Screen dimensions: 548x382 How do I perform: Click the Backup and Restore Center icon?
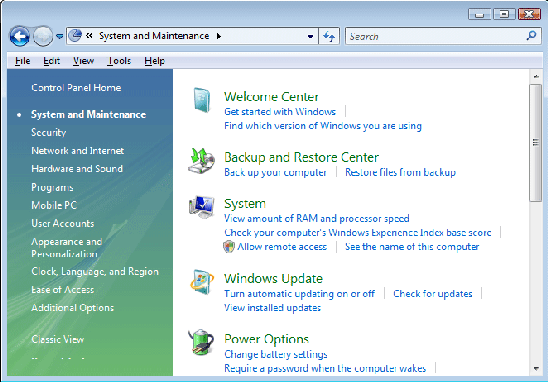click(202, 161)
